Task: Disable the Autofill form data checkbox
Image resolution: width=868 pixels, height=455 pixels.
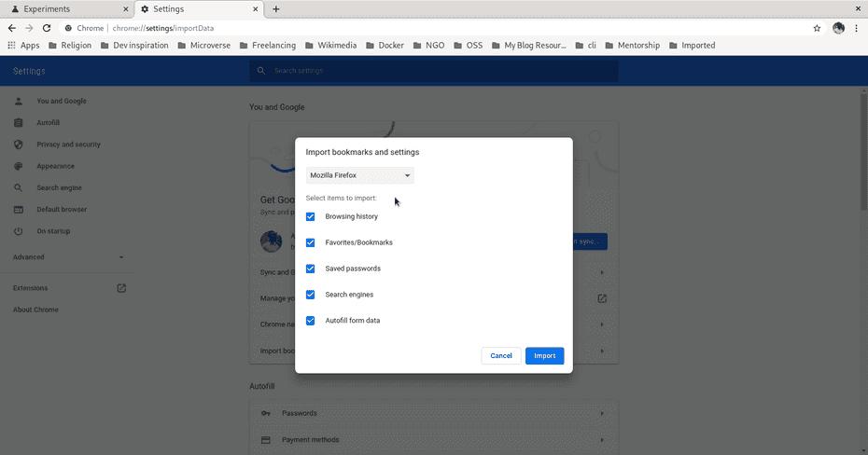Action: [311, 321]
